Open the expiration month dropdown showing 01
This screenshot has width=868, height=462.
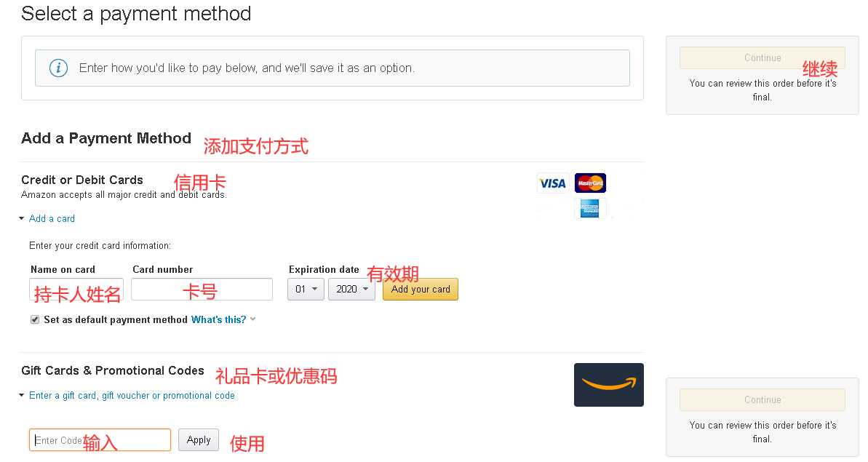[306, 290]
